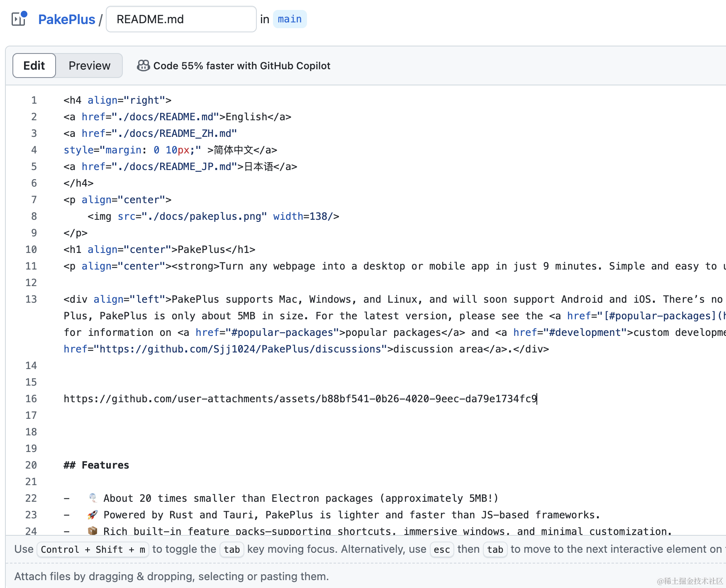The image size is (726, 588).
Task: Open the PakePlus repository link
Action: [66, 19]
